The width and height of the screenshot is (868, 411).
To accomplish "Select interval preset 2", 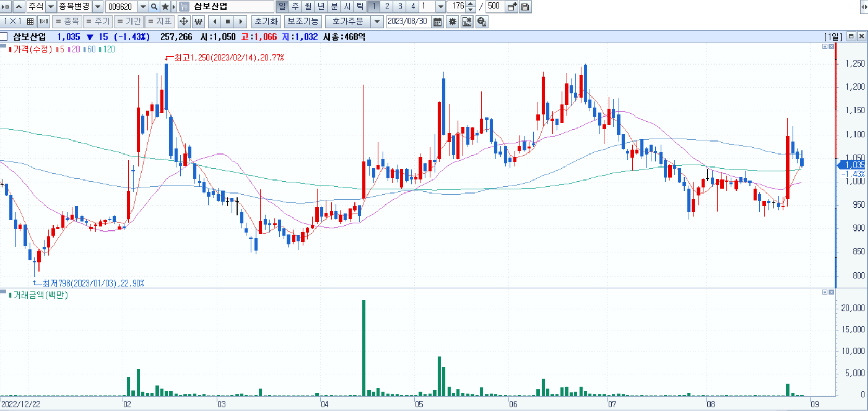I will pyautogui.click(x=387, y=7).
